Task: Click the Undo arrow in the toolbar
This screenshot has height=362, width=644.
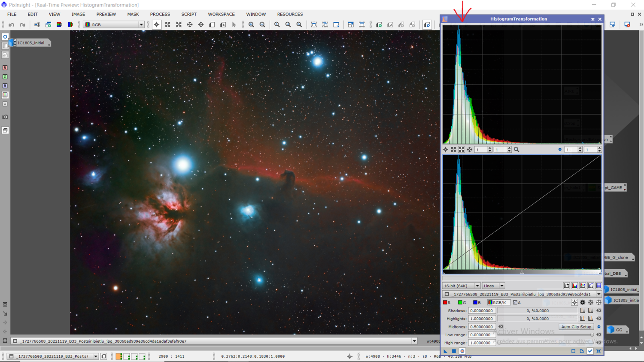Action: pyautogui.click(x=12, y=25)
